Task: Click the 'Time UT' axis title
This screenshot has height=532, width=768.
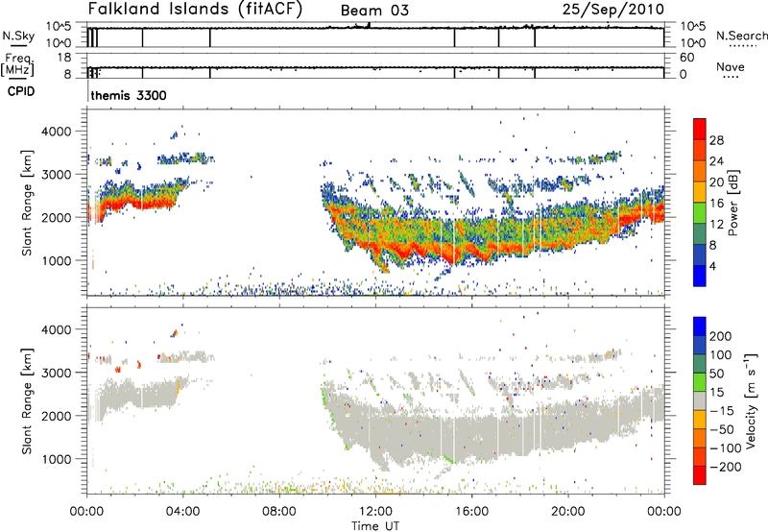Action: click(375, 525)
